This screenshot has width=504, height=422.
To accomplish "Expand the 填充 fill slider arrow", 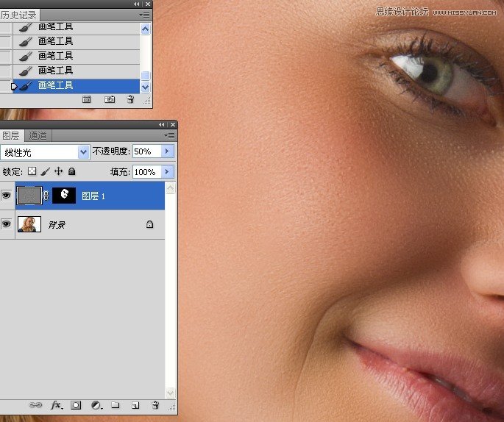I will (167, 171).
